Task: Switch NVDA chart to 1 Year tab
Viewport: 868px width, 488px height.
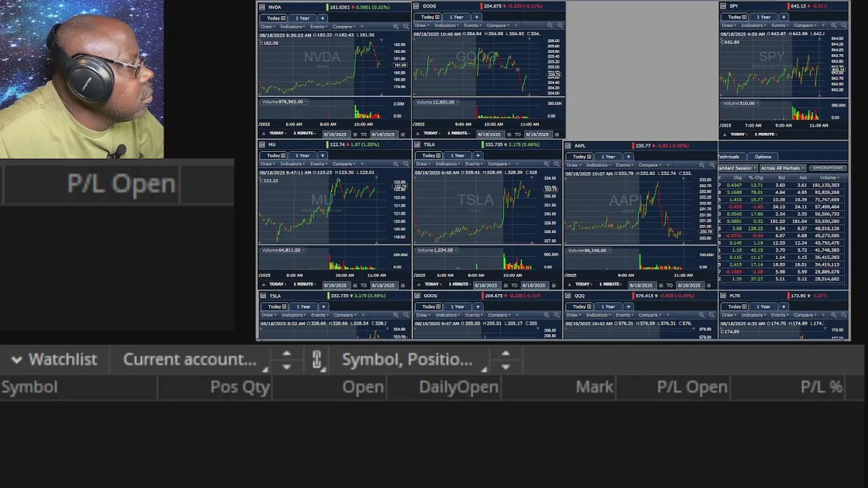Action: (302, 18)
